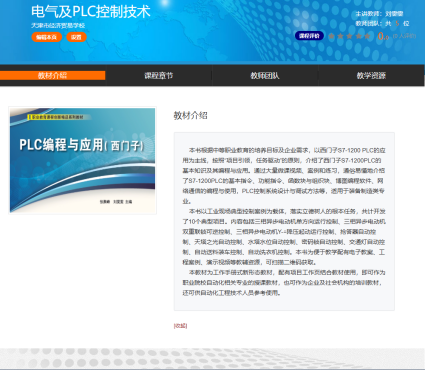Click the orange 0.0 rating score
The height and width of the screenshot is (371, 425).
point(383,36)
